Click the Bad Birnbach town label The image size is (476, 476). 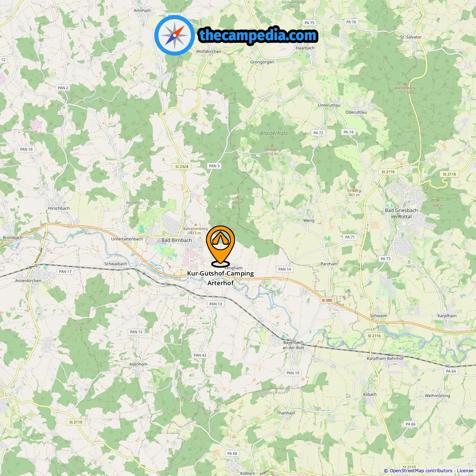click(x=177, y=240)
